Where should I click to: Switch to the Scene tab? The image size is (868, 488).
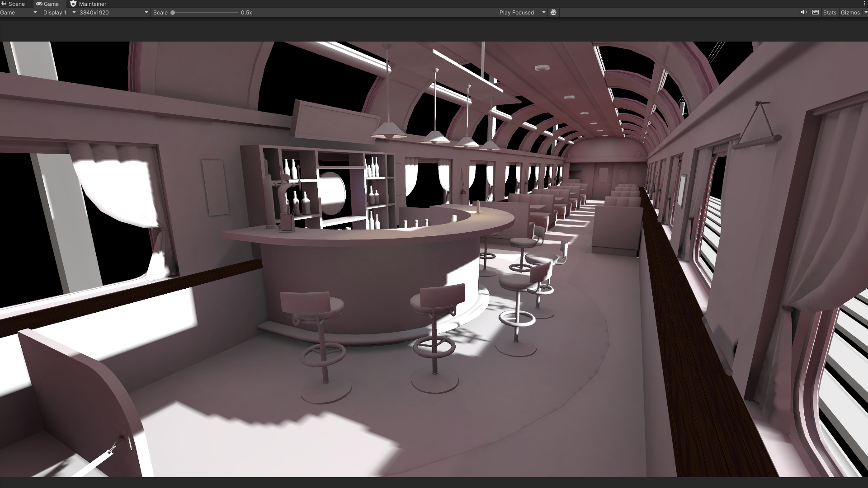(x=16, y=4)
